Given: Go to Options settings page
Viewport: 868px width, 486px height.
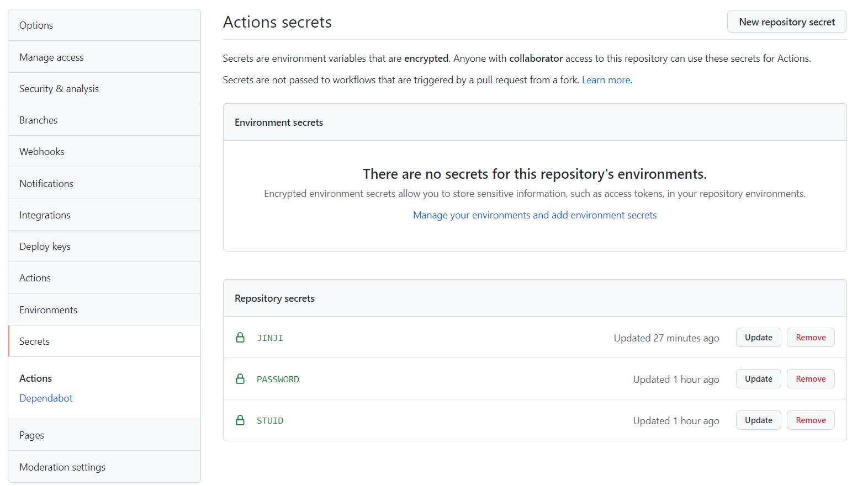Looking at the screenshot, I should (x=36, y=25).
